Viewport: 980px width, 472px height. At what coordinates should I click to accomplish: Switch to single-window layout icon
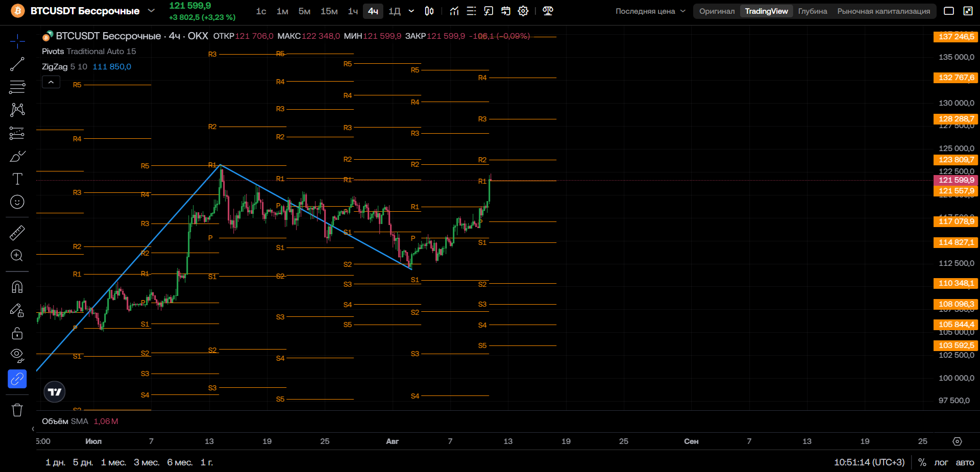(x=949, y=11)
